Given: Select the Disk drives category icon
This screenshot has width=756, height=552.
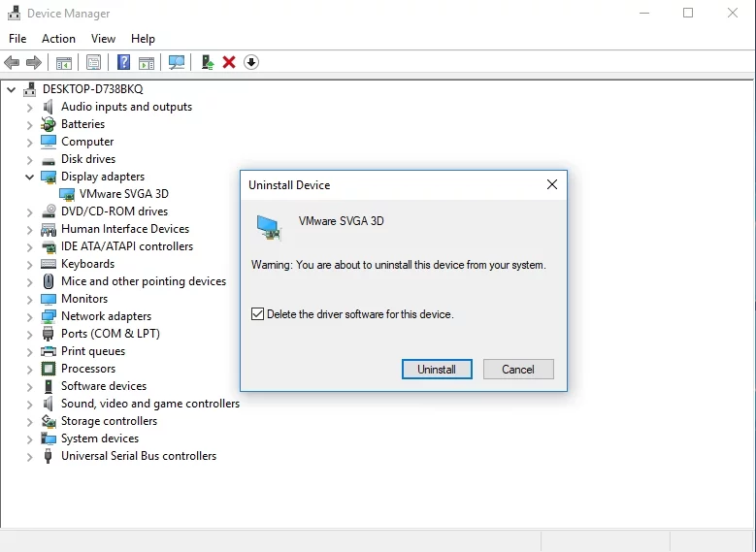Looking at the screenshot, I should pos(49,159).
